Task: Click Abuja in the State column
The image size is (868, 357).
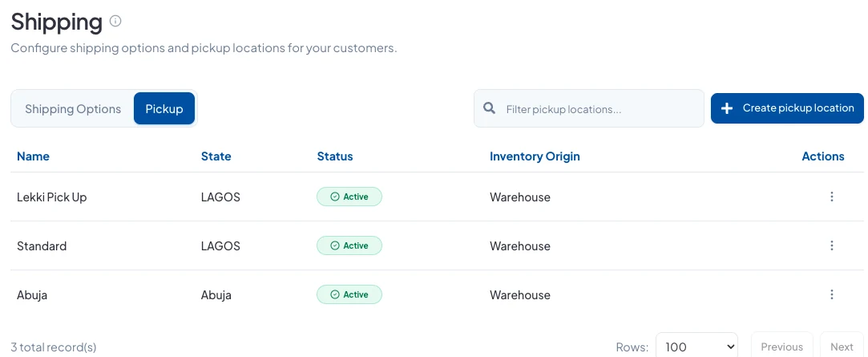Action: pos(216,295)
